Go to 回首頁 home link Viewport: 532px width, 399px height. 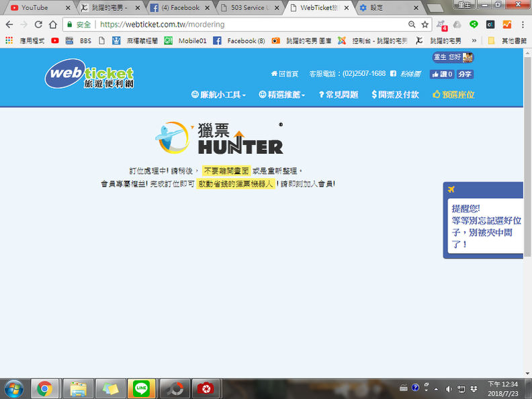[x=285, y=74]
